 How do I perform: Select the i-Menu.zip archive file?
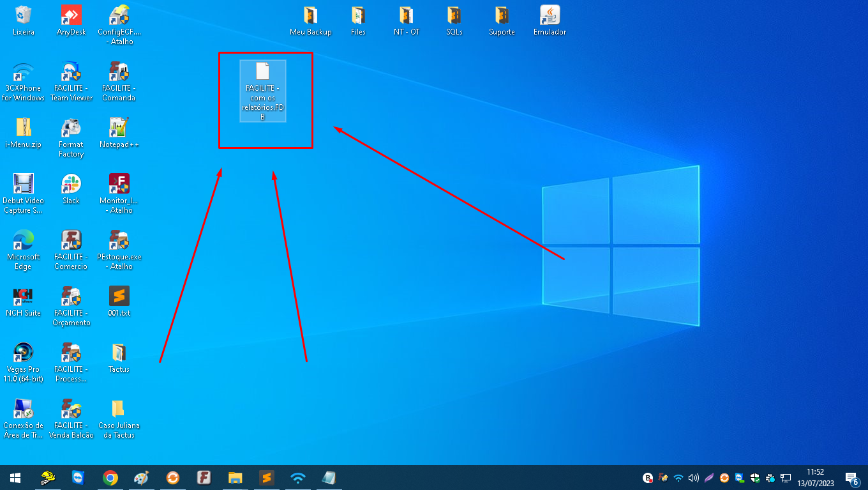(24, 133)
